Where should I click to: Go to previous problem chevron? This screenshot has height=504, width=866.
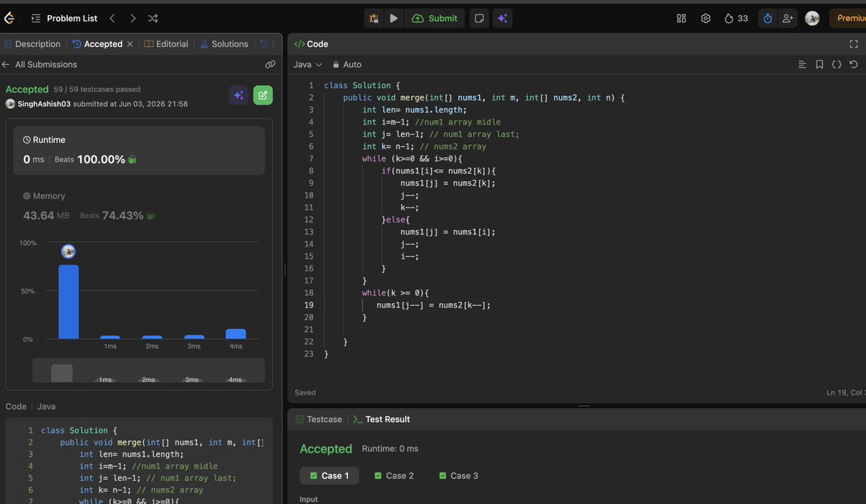(112, 18)
